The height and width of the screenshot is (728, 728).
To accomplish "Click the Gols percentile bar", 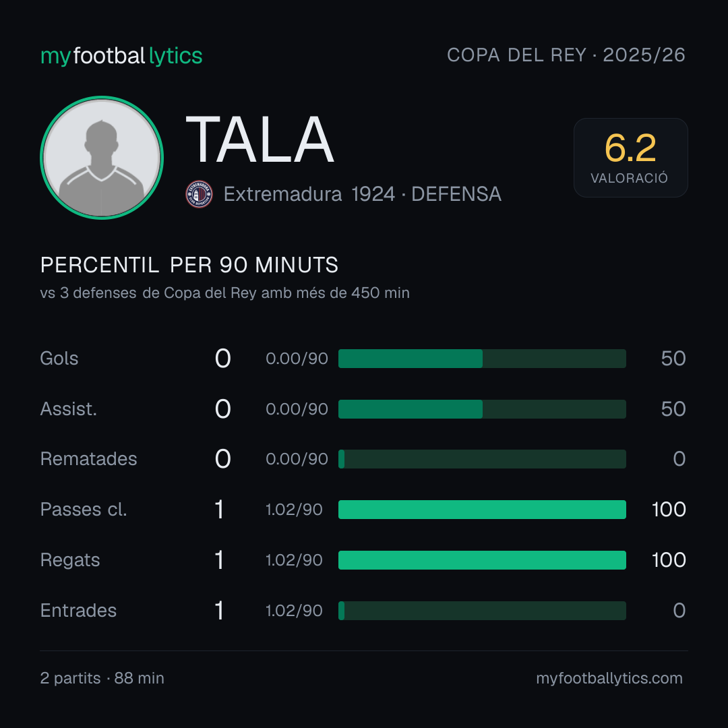I will coord(482,359).
